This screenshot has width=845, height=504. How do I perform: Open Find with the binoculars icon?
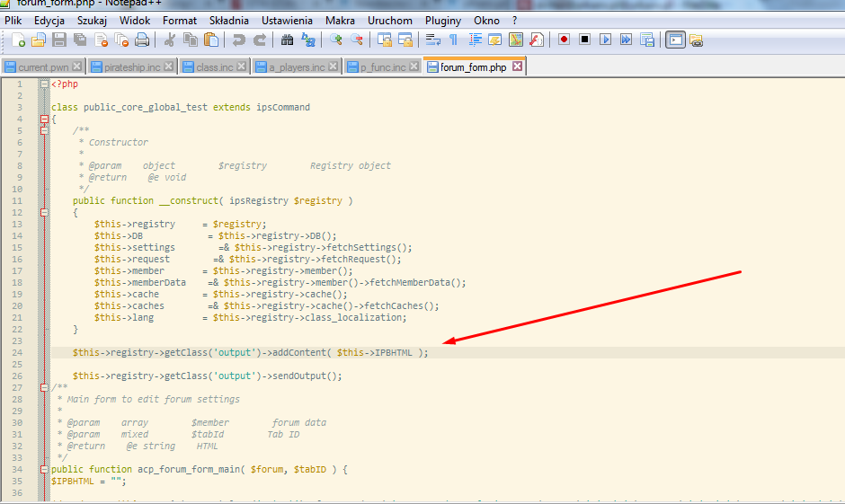(x=287, y=40)
